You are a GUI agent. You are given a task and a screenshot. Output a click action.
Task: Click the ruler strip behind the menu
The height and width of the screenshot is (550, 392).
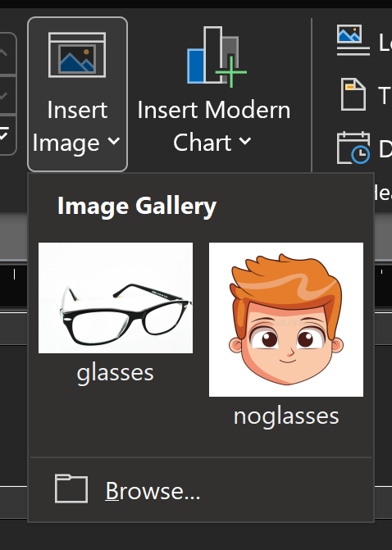[13, 284]
